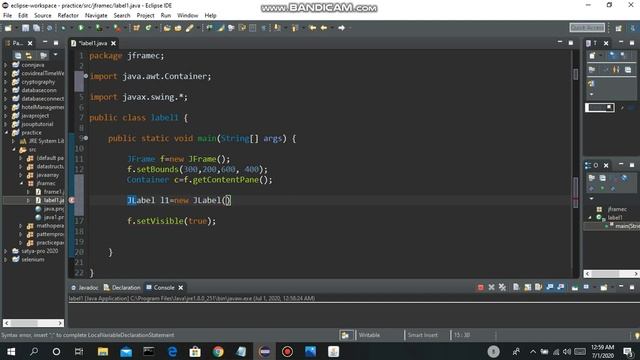Click the error marker beside JLabel line

[72, 200]
